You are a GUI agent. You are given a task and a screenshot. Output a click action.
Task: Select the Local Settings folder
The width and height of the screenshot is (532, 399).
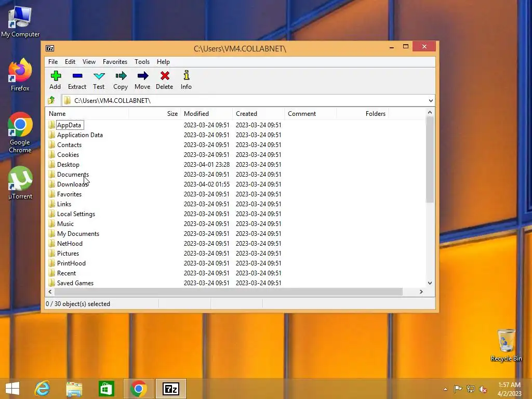coord(76,214)
